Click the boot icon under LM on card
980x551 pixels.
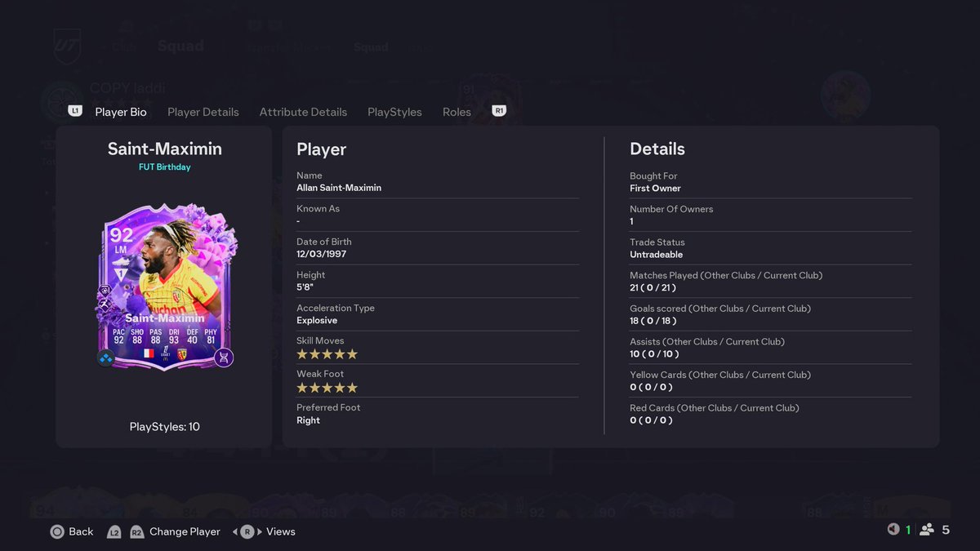click(121, 261)
